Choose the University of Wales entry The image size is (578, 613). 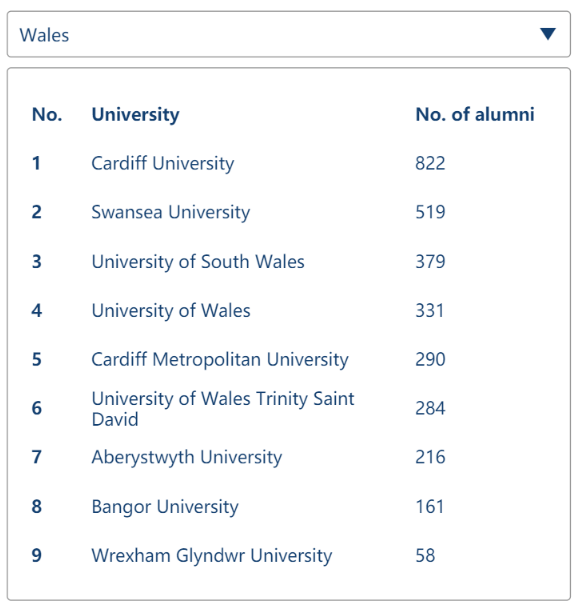coord(171,311)
